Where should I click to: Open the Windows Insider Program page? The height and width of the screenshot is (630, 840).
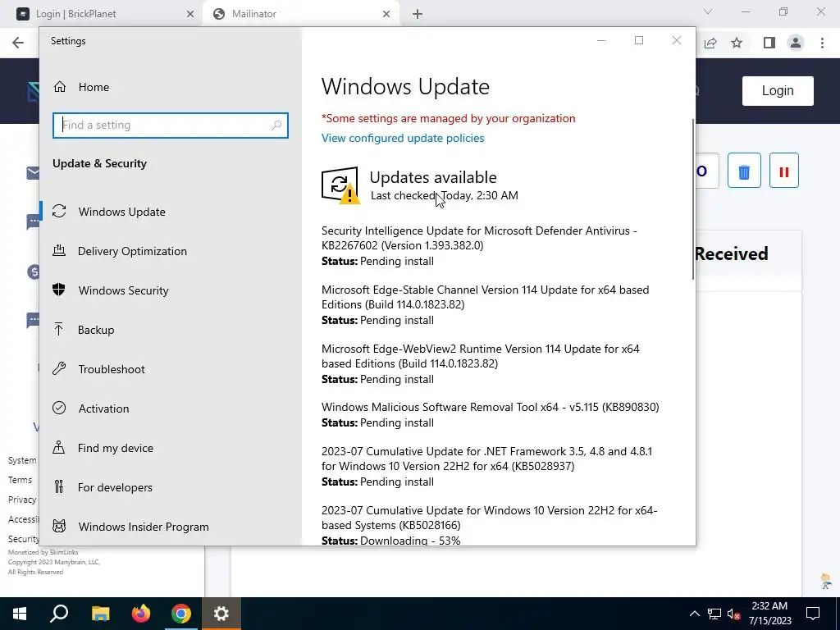point(144,527)
